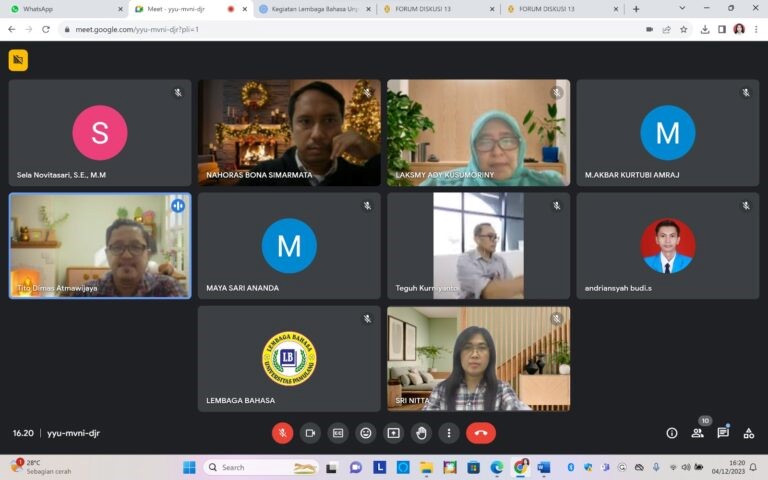Click muted mic icon on M.AKBAR KURTUBI tile
The height and width of the screenshot is (480, 768).
pos(745,93)
